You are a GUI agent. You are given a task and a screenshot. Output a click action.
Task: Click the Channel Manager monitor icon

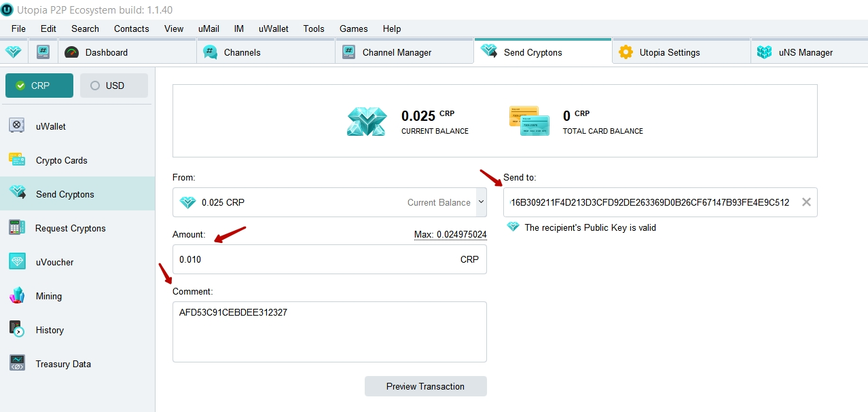click(x=349, y=52)
